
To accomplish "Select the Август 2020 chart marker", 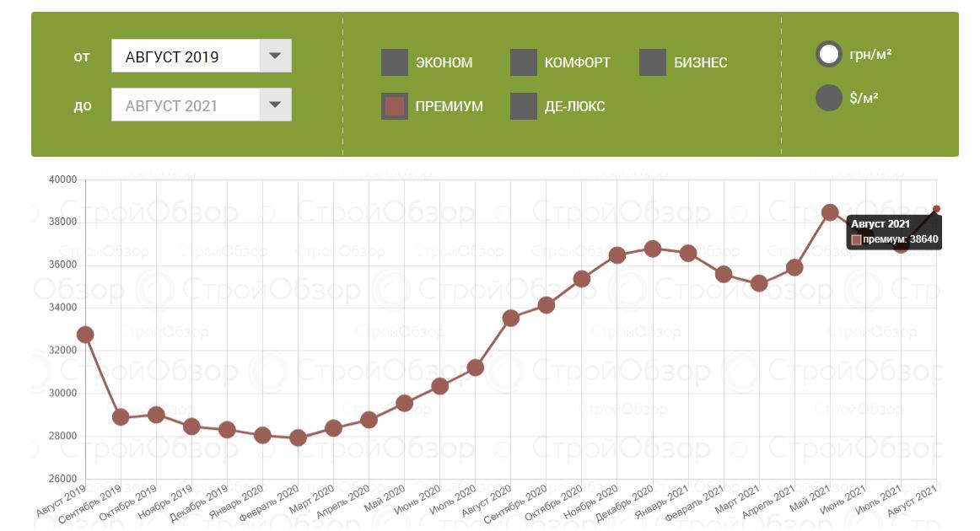I will click(x=510, y=318).
